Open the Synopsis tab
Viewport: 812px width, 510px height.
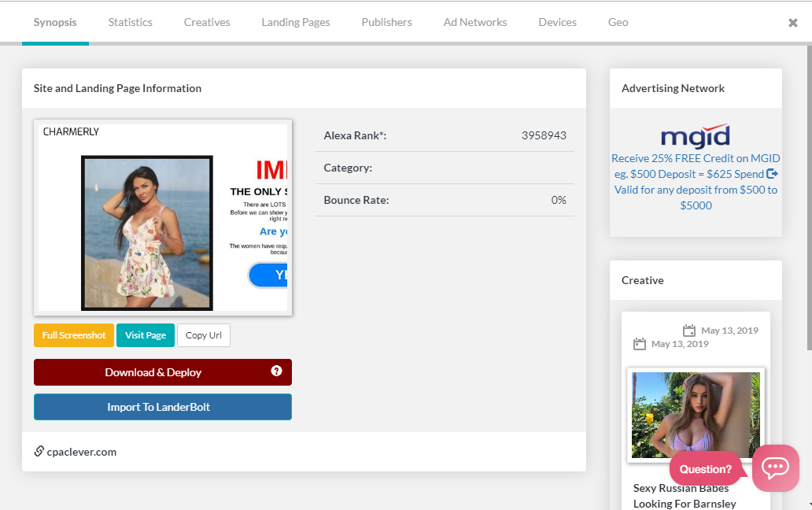[x=55, y=22]
